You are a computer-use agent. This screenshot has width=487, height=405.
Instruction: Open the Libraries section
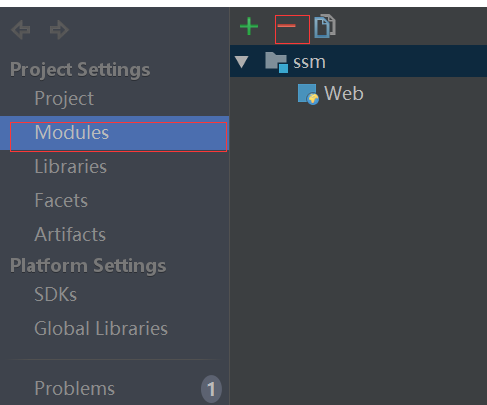[x=71, y=166]
